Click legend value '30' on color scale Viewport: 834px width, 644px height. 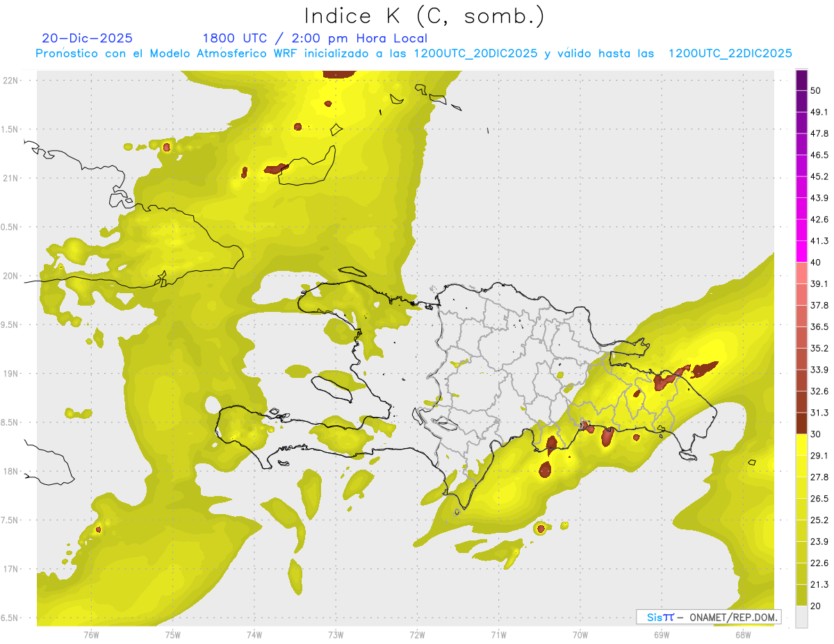pos(816,434)
